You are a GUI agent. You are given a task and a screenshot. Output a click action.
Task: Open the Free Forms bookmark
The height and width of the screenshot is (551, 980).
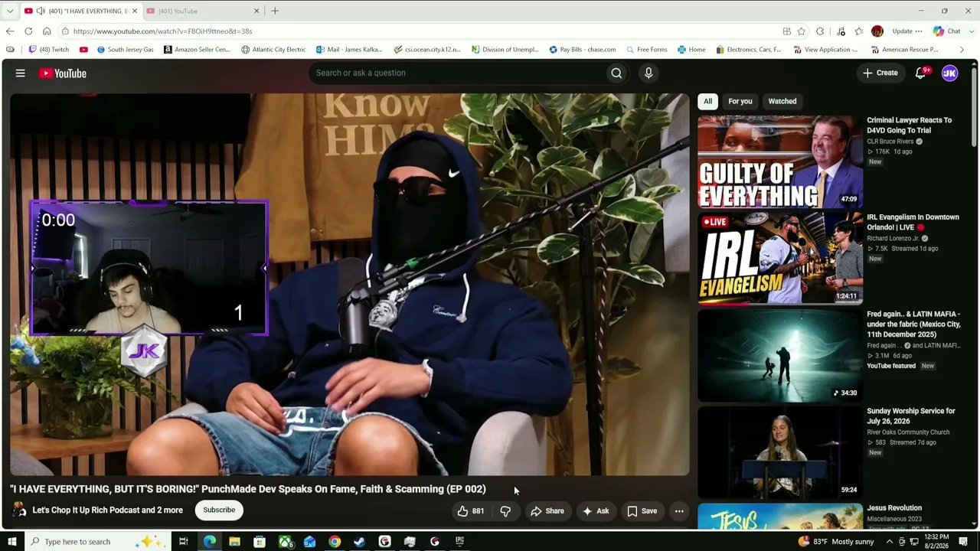[x=646, y=50]
